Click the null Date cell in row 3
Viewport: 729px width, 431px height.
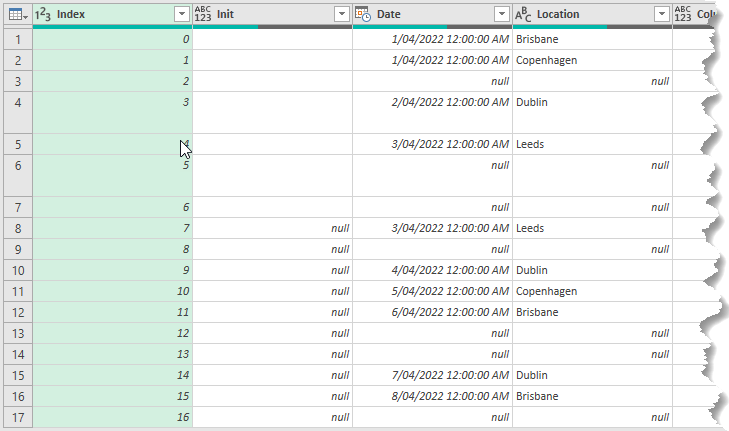(x=432, y=81)
